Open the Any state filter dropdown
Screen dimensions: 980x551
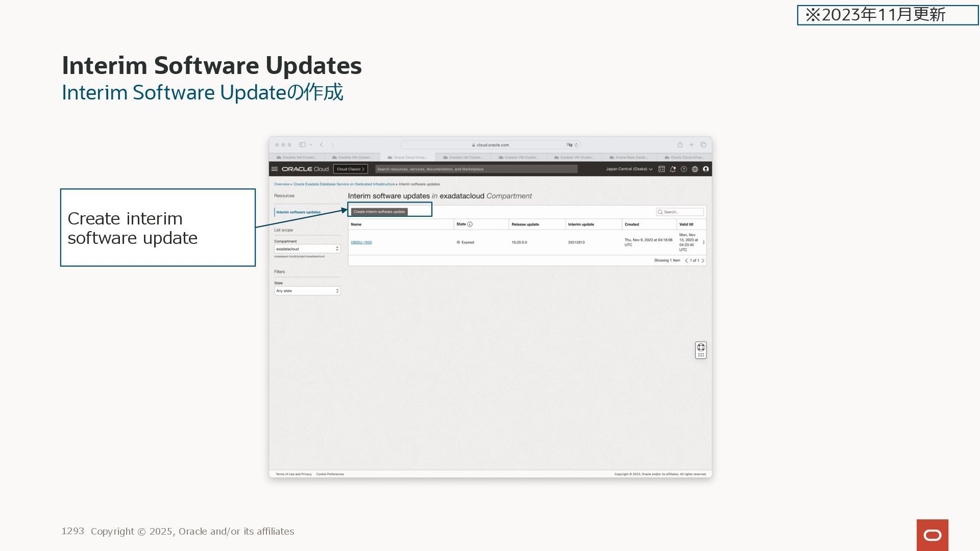click(x=307, y=291)
